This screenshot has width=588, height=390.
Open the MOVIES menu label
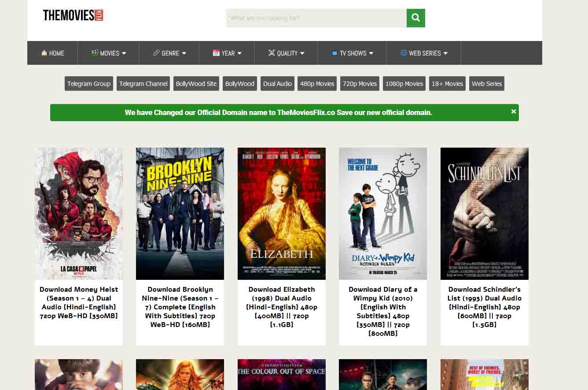pos(110,53)
